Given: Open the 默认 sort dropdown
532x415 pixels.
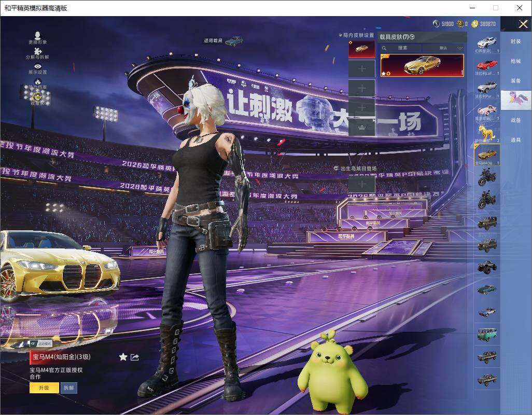Looking at the screenshot, I should coord(444,48).
